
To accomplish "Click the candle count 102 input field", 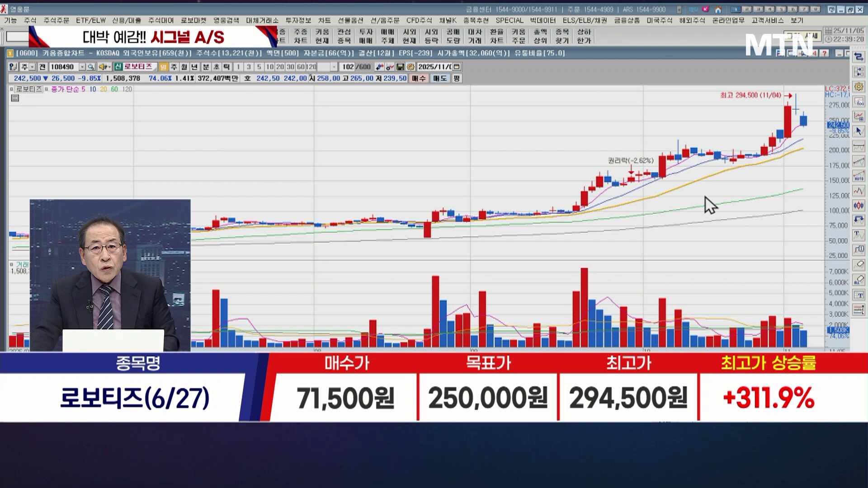I will point(348,67).
